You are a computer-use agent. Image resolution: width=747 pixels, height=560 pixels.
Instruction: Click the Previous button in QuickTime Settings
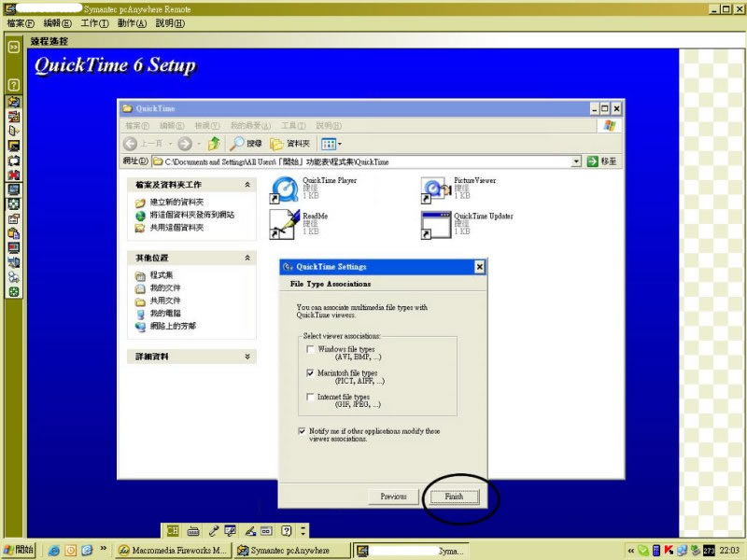click(393, 497)
